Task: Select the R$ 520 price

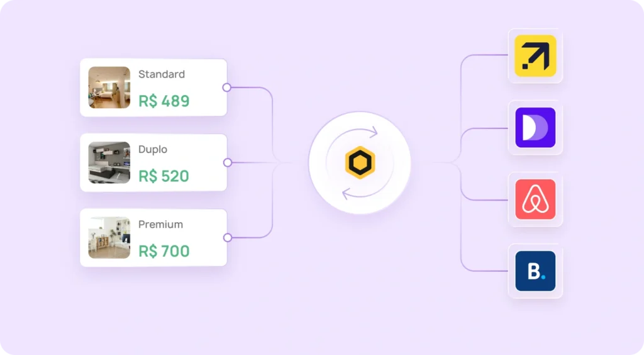Action: click(164, 176)
